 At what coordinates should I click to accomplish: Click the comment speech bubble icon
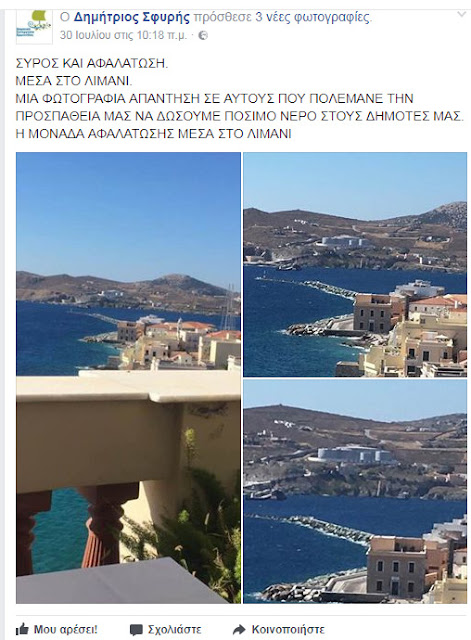(x=136, y=629)
